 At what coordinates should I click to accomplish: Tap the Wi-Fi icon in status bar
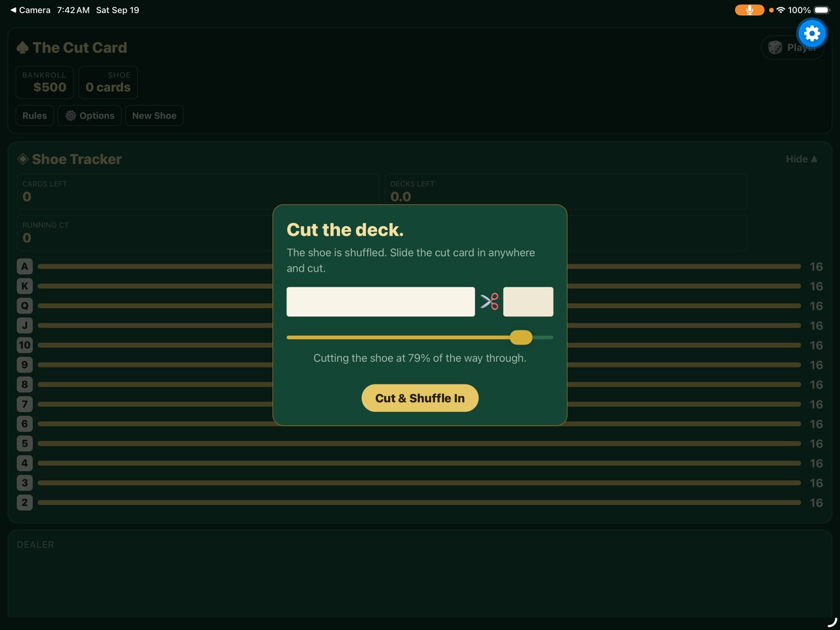781,10
